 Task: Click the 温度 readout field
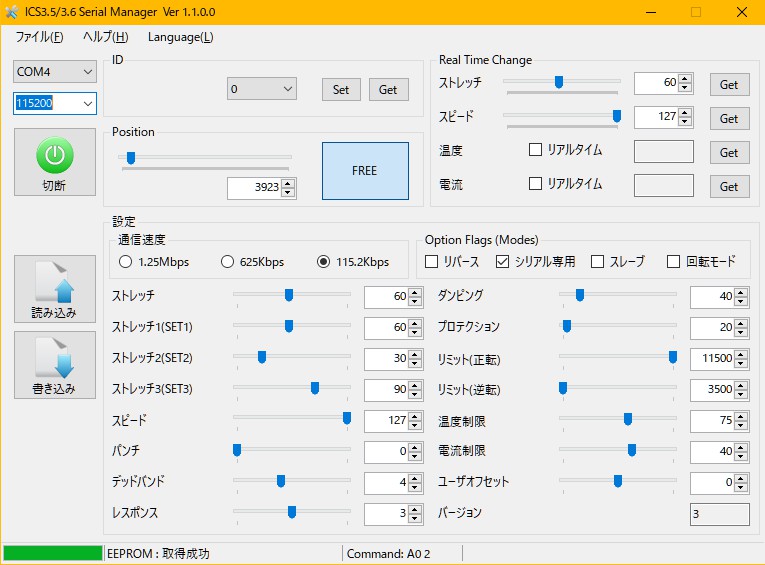[664, 152]
